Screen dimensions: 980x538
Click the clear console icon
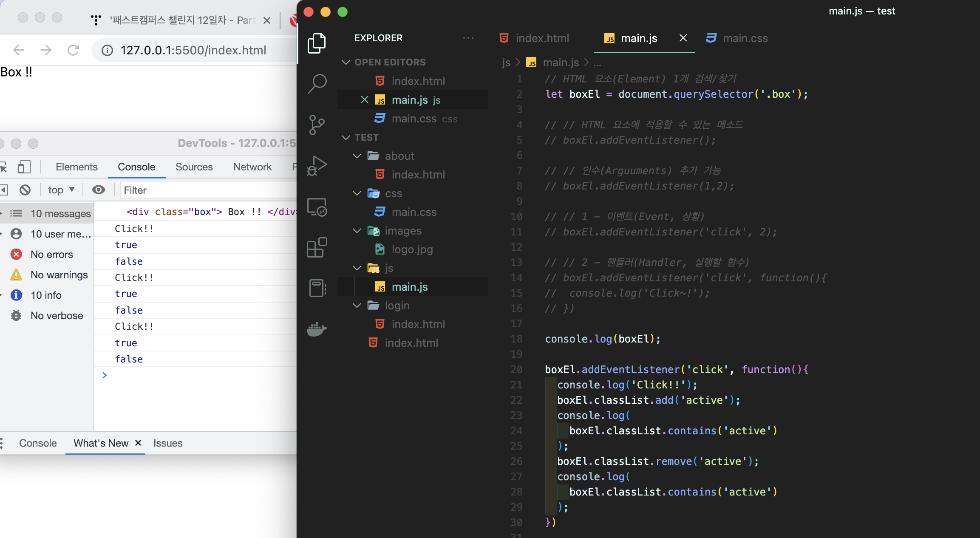pyautogui.click(x=25, y=190)
